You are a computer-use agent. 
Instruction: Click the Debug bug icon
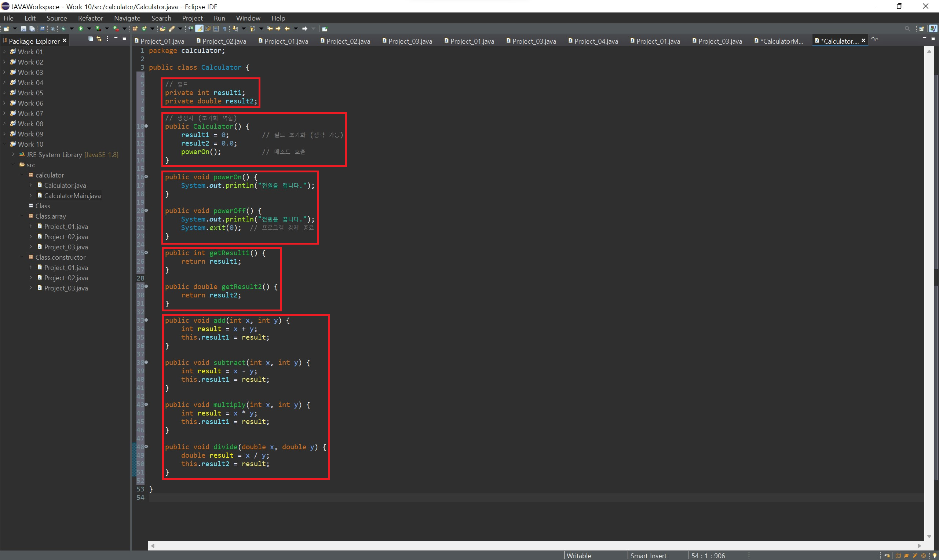coord(63,29)
